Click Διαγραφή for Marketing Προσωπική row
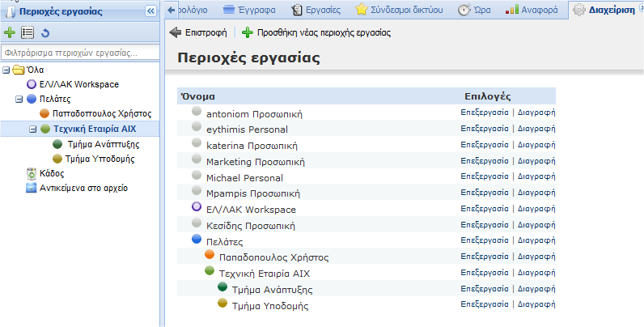The height and width of the screenshot is (327, 644). pyautogui.click(x=536, y=161)
